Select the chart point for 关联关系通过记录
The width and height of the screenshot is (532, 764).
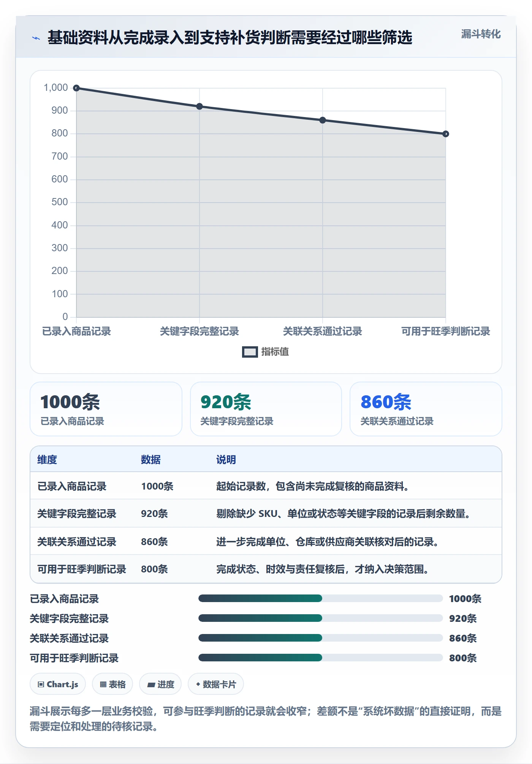point(323,120)
